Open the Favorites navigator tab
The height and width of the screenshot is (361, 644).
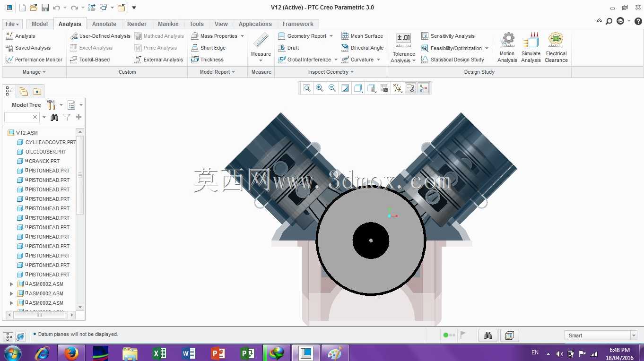tap(37, 92)
